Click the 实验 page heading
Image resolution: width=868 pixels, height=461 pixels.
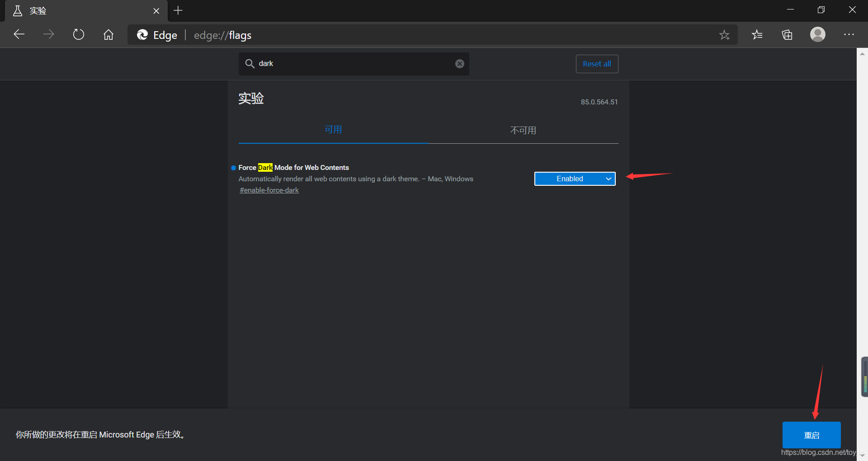click(x=251, y=98)
